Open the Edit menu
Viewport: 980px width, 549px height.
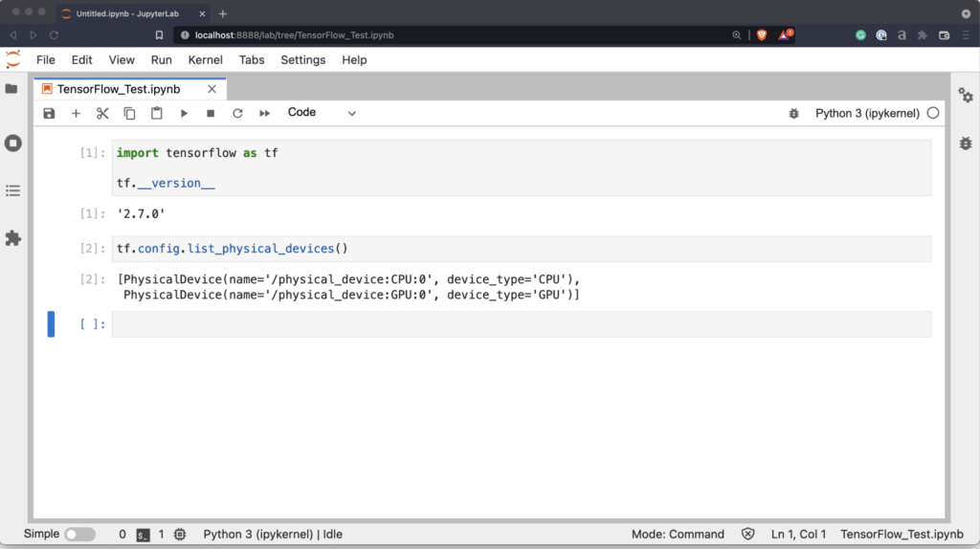(82, 60)
